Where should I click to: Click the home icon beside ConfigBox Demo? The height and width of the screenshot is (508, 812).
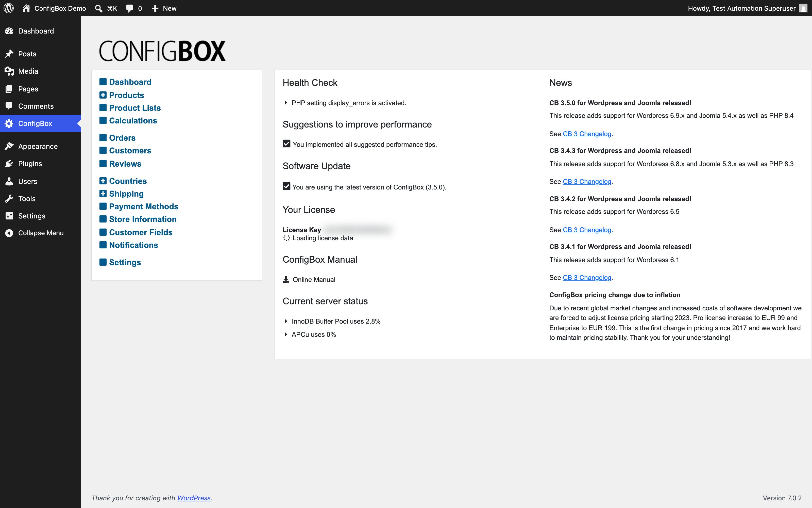26,8
